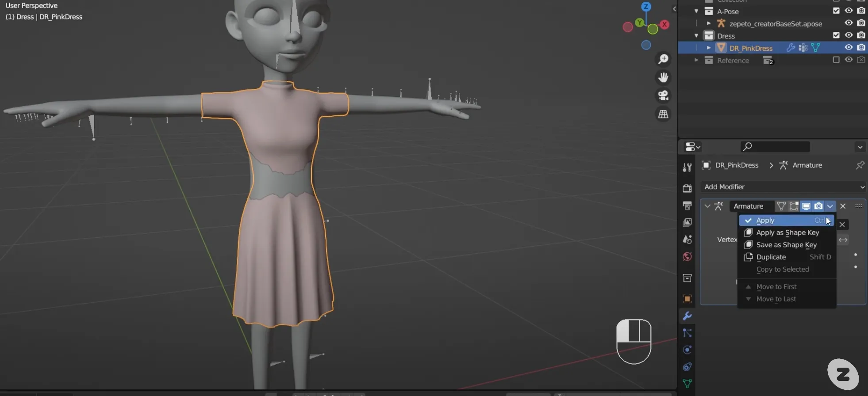Toggle Armature modifier Edit Mode display
The height and width of the screenshot is (396, 868).
[x=794, y=206]
